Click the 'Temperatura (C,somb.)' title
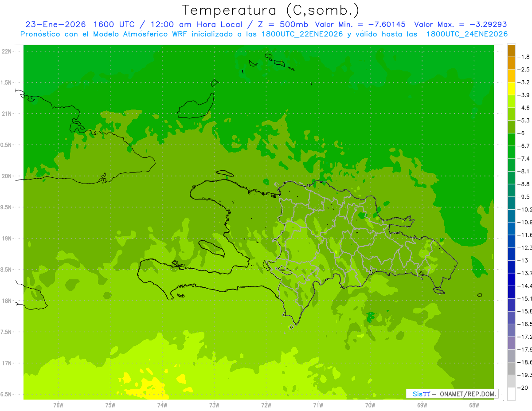Image resolution: width=532 pixels, height=411 pixels. click(x=271, y=10)
